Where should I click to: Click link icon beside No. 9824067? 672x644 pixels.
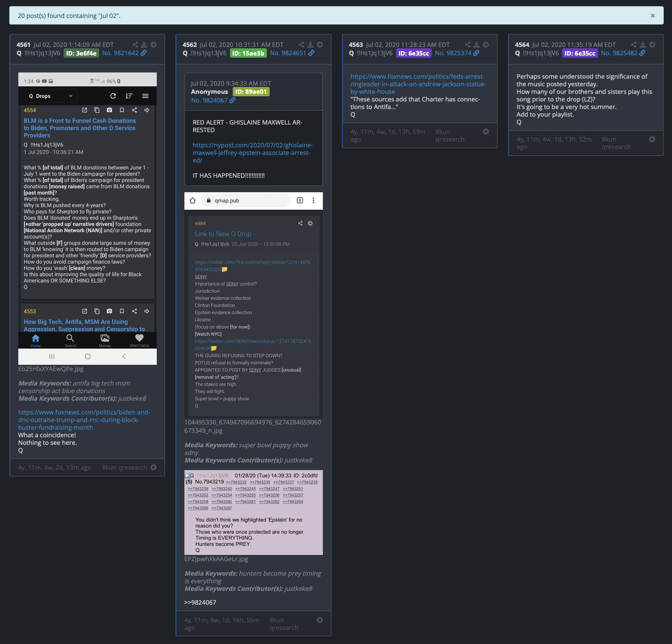click(x=233, y=100)
